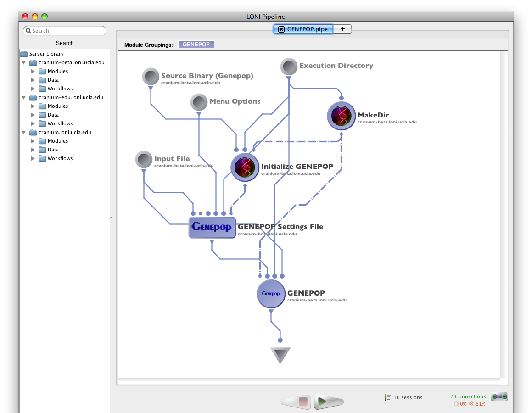Click the GENEPOP Settings File module box
This screenshot has height=413, width=532.
point(212,227)
